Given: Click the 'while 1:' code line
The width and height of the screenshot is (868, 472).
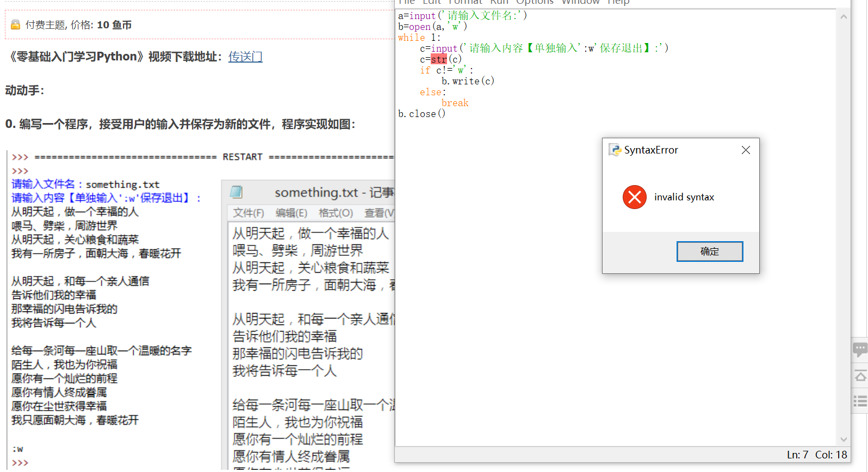Looking at the screenshot, I should (419, 38).
